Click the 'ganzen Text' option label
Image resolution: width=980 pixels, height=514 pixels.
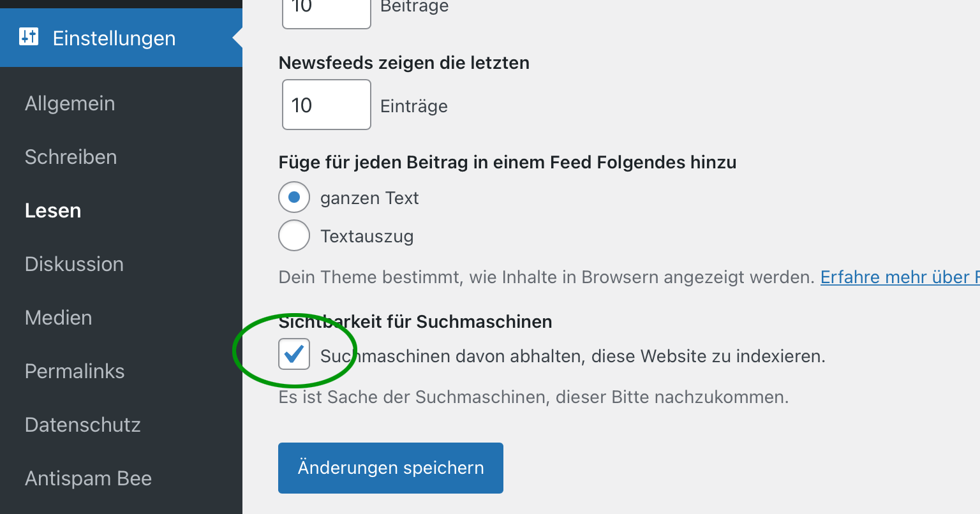coord(369,198)
